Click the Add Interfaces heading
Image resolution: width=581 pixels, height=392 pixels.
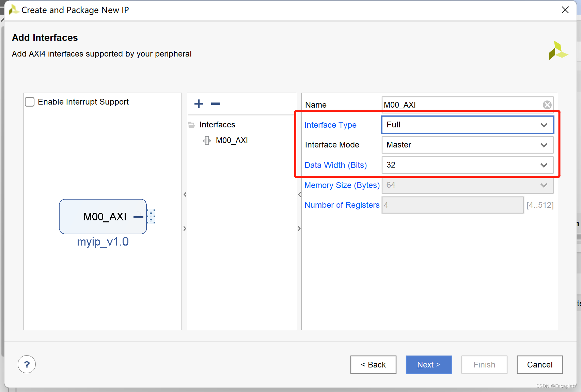45,37
